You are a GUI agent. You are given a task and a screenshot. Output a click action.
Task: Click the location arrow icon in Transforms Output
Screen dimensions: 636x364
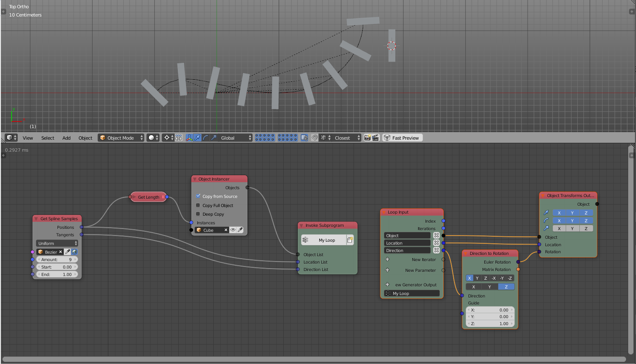tap(546, 213)
